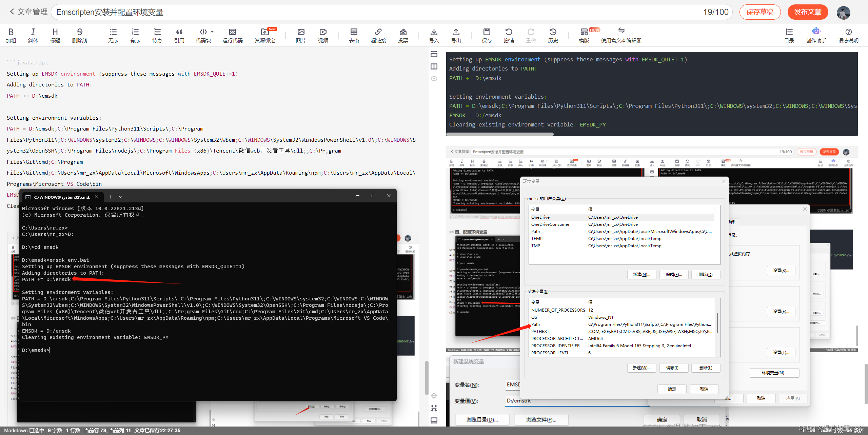Close the cmd.exe terminal tab
868x435 pixels.
97,197
